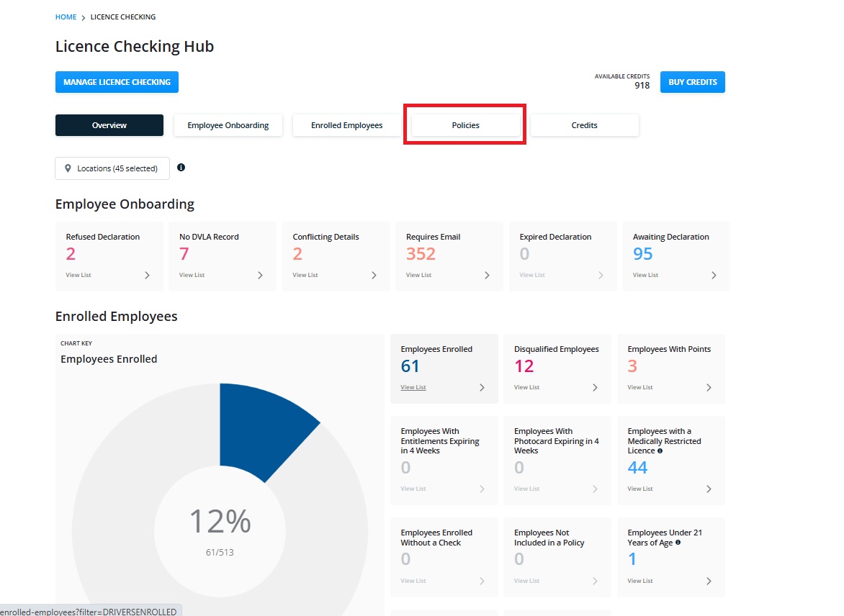Click the arrow on the Refused Declaration card
Screen dimensions: 844x616
(147, 275)
